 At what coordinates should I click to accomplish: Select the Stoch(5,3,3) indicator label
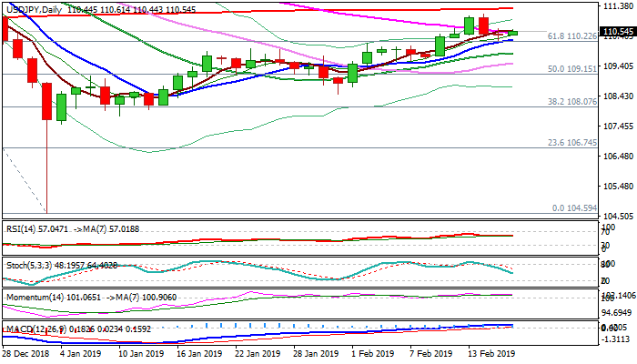coord(27,264)
